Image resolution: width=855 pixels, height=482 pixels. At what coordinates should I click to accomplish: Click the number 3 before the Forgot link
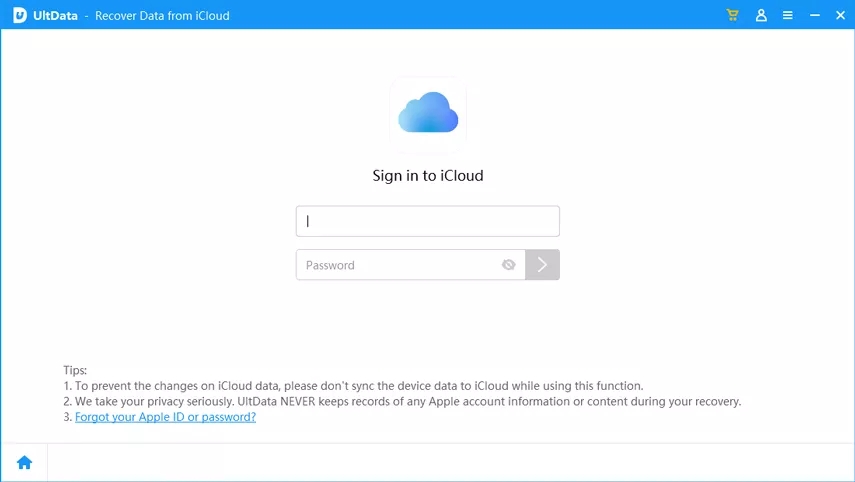(67, 417)
